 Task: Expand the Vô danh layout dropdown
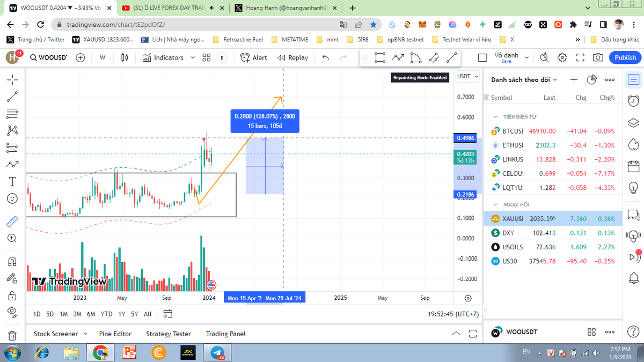(526, 57)
